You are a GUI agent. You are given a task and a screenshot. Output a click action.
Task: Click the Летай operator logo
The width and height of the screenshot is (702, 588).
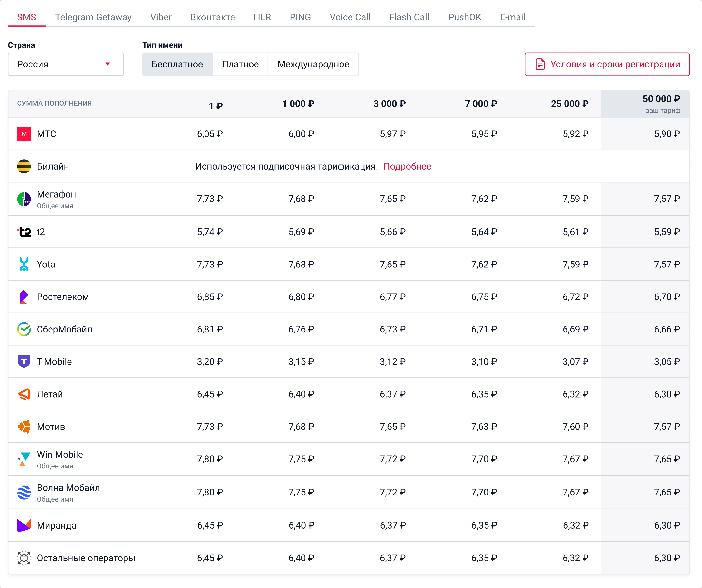pyautogui.click(x=24, y=394)
